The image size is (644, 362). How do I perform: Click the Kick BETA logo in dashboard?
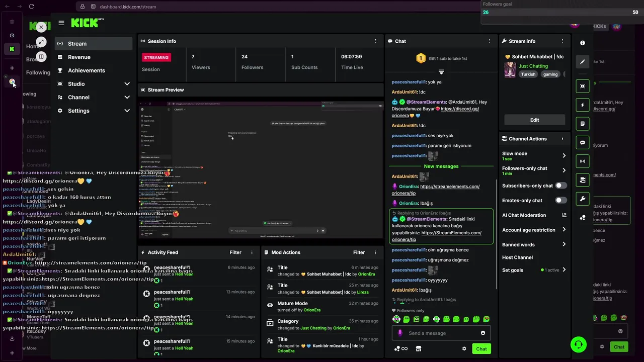pos(88,23)
